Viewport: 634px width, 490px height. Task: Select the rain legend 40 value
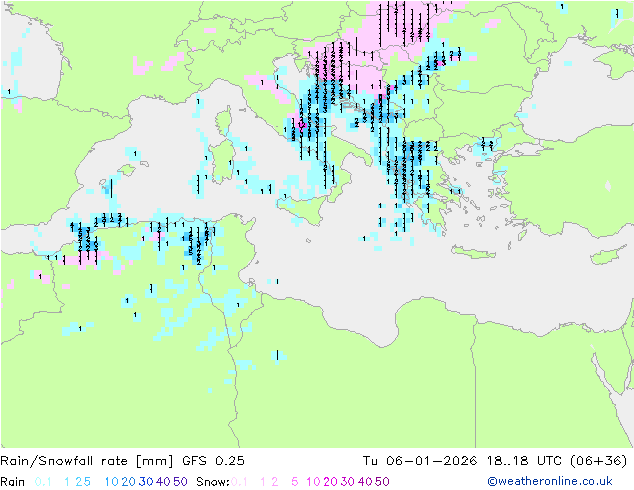[x=163, y=482]
